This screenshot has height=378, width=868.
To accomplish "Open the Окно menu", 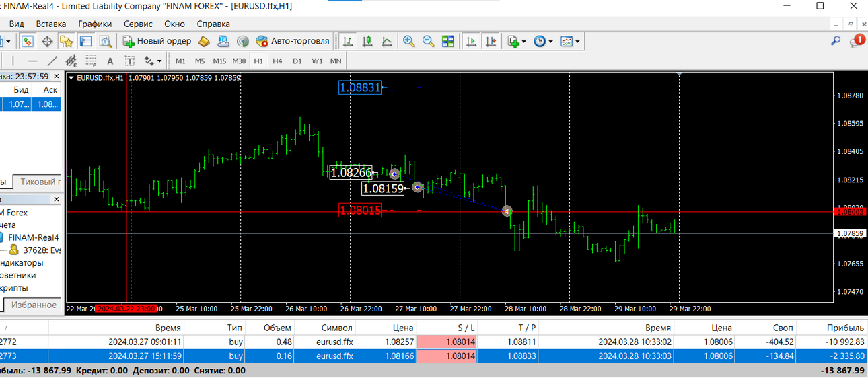I will coord(174,24).
